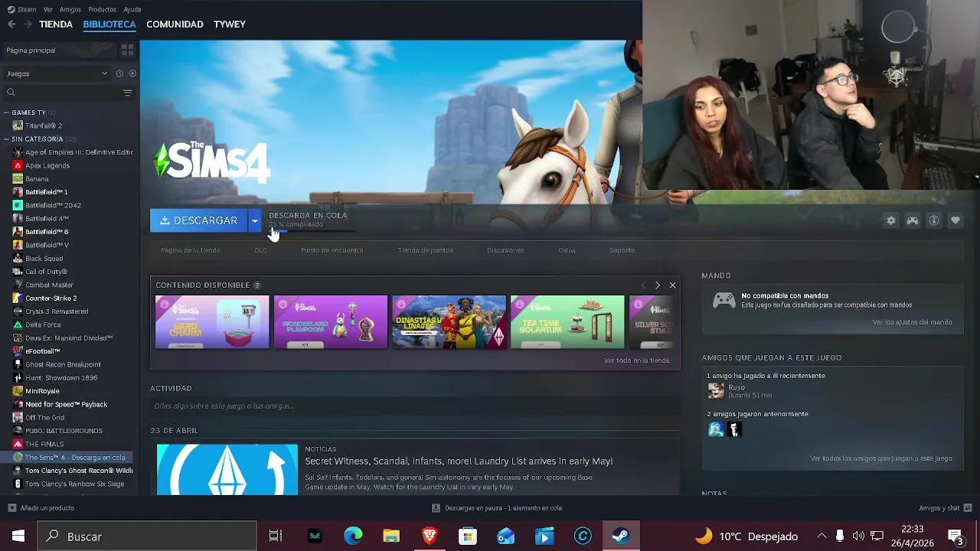Open the Steam menu

22,9
